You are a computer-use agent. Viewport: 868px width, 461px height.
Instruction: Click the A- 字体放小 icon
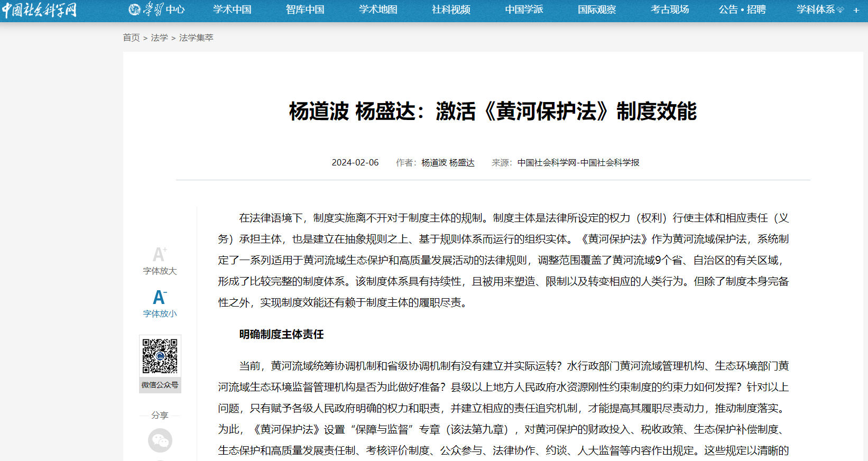(x=160, y=298)
